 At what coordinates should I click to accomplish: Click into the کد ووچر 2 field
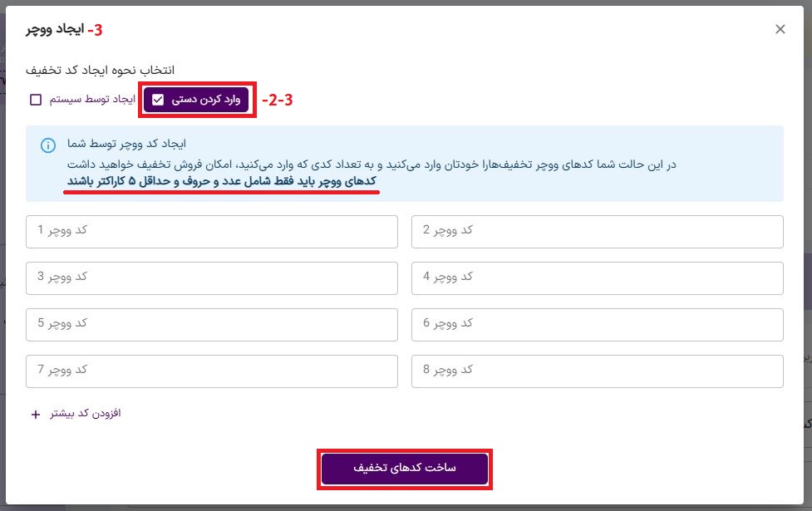pos(597,231)
